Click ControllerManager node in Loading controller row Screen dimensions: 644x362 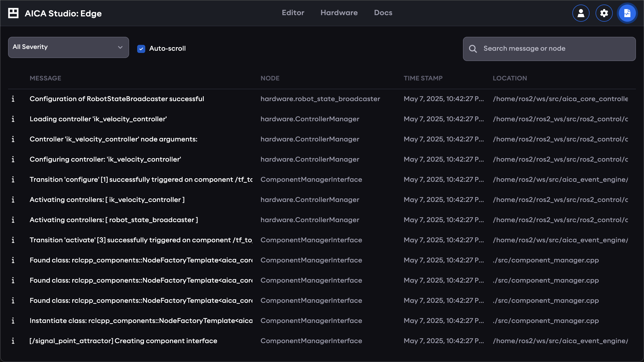point(310,119)
